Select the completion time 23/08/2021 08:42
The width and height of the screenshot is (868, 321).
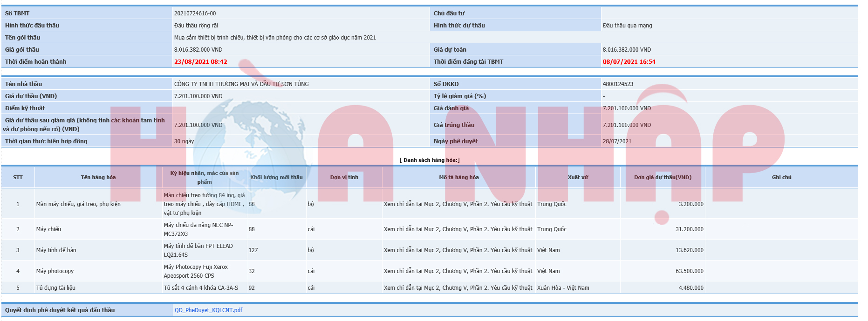(x=200, y=62)
